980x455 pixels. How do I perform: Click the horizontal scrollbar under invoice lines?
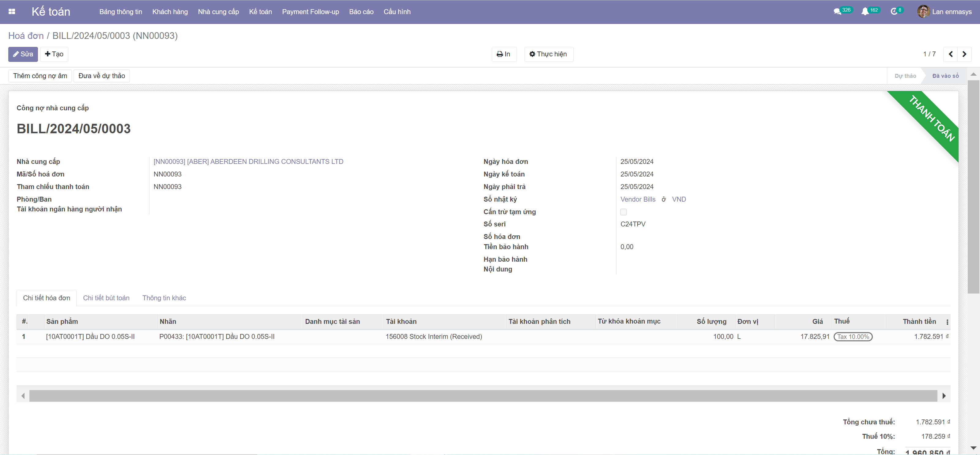(x=483, y=396)
